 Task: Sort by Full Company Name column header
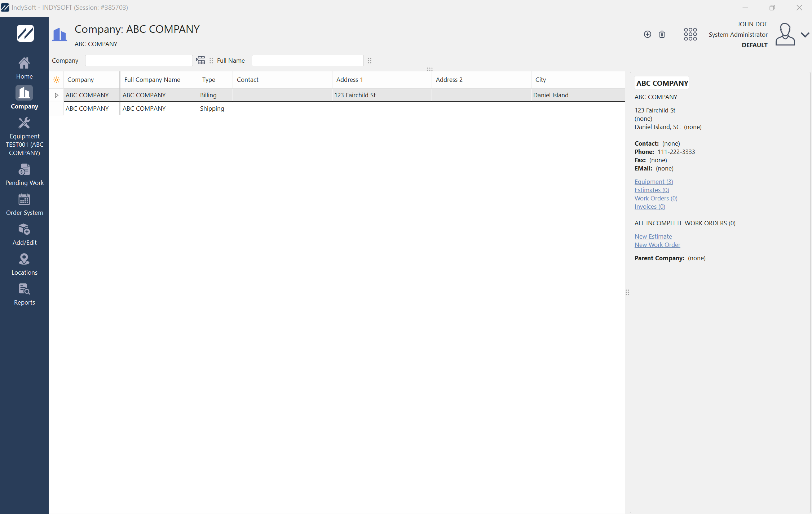[x=159, y=80]
